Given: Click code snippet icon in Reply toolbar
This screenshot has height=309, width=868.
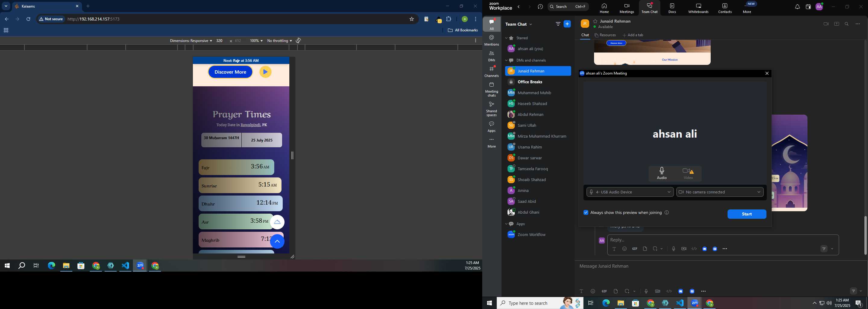Looking at the screenshot, I should coord(694,249).
